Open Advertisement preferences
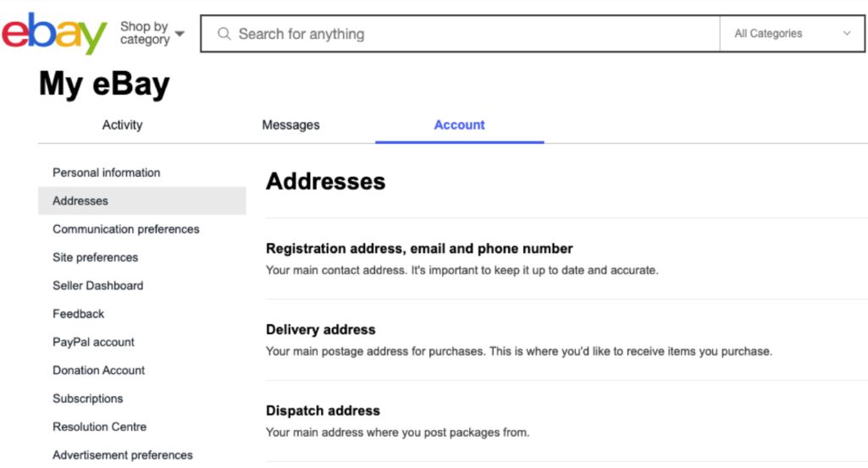 click(122, 454)
